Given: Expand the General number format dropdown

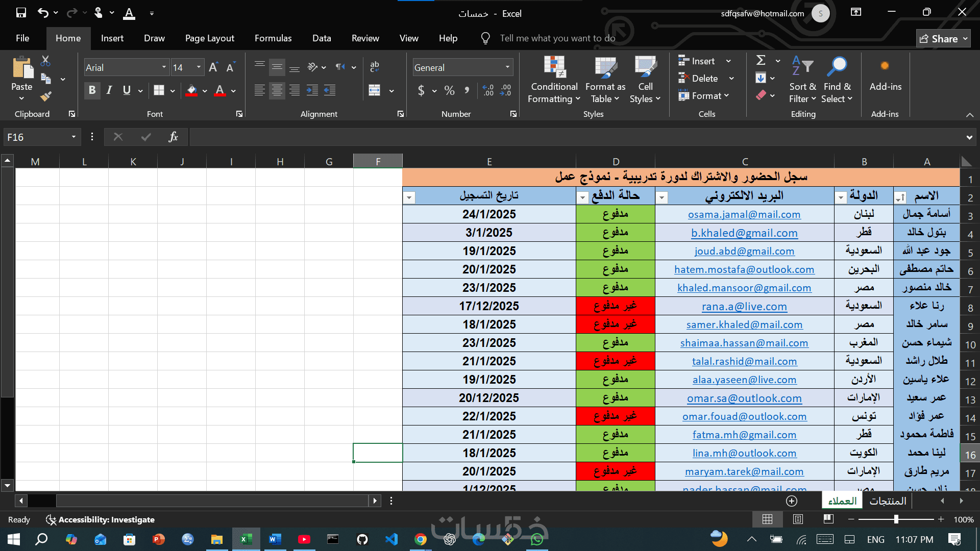Looking at the screenshot, I should (507, 67).
